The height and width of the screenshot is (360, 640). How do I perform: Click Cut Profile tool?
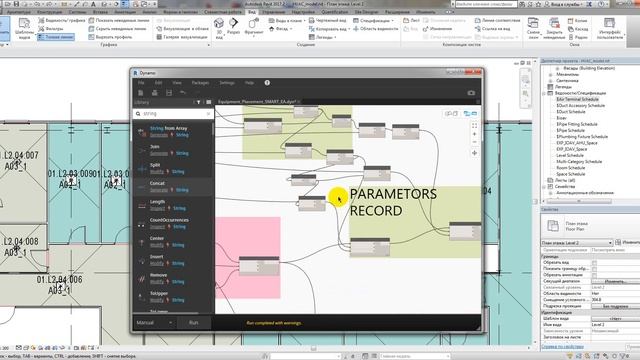(110, 37)
